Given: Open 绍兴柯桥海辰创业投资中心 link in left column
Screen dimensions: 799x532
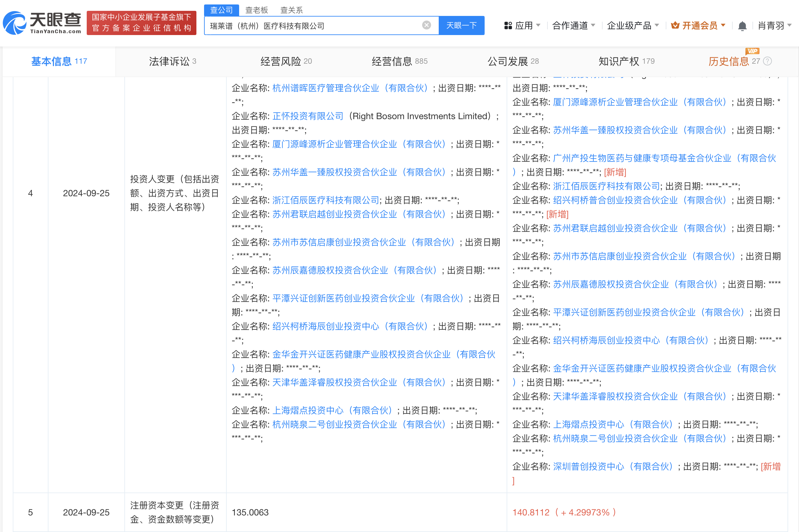Looking at the screenshot, I should (350, 327).
